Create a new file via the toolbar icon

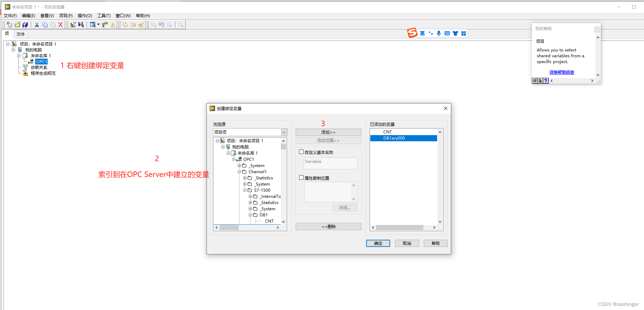pyautogui.click(x=9, y=24)
